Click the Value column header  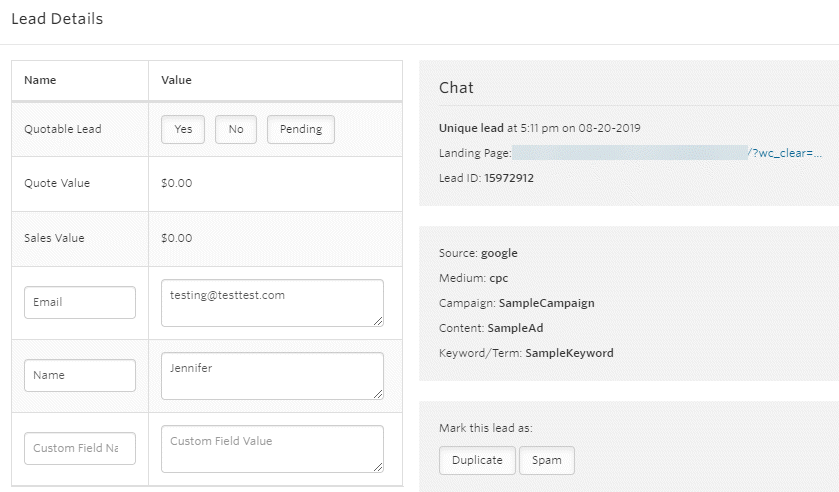click(177, 80)
